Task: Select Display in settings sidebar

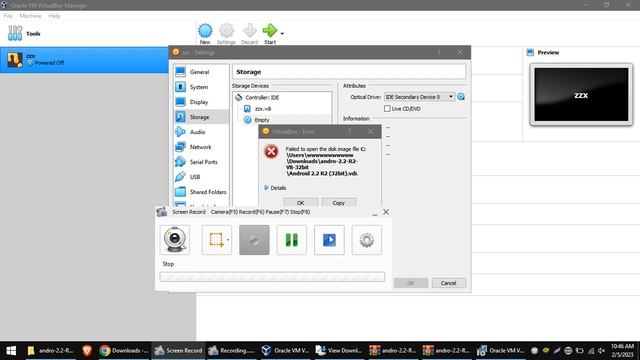Action: (x=201, y=102)
